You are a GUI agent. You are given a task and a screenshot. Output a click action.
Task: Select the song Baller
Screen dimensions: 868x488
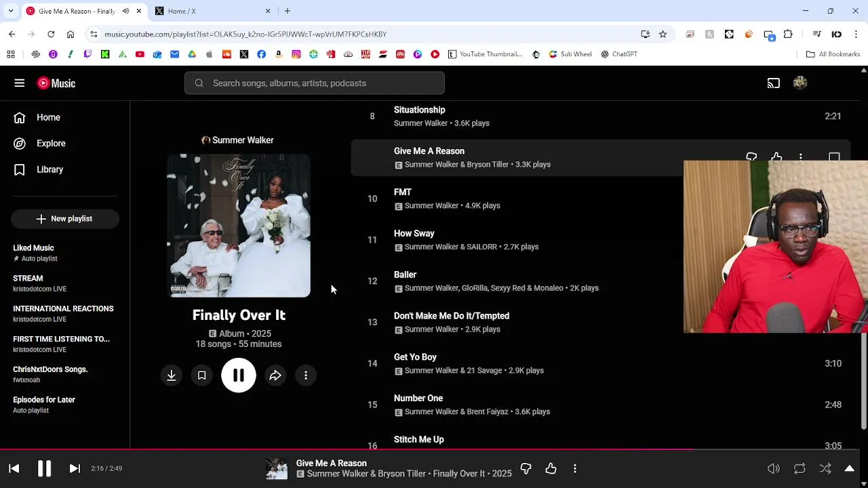[405, 274]
